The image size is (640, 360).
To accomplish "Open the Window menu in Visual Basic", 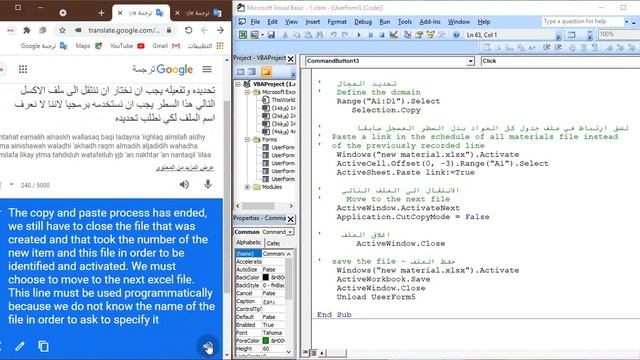I will tap(459, 22).
